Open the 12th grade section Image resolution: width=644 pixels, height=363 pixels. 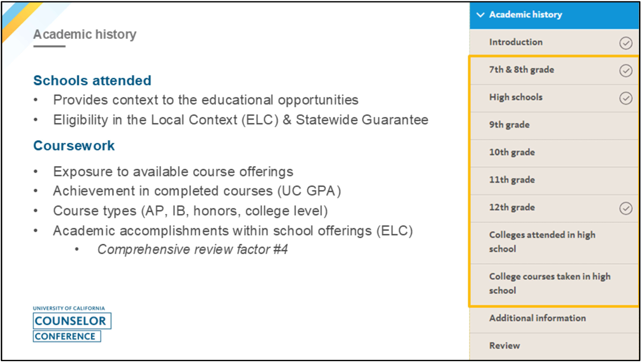(x=512, y=208)
